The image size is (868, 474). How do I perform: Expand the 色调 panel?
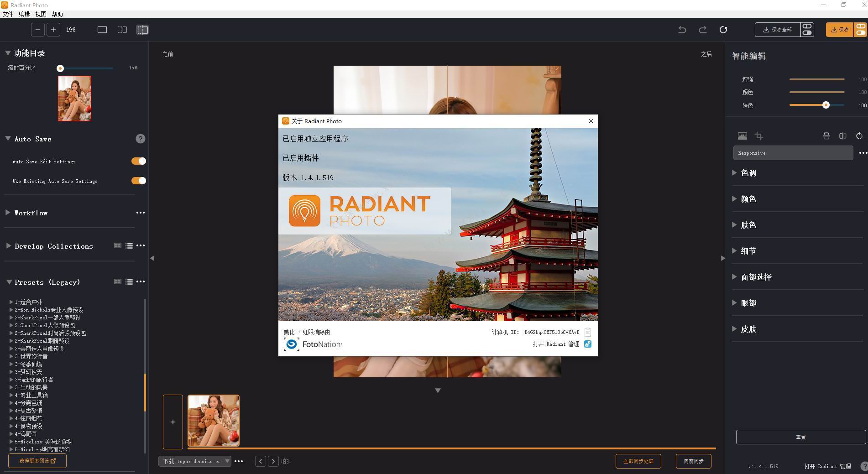[734, 172]
